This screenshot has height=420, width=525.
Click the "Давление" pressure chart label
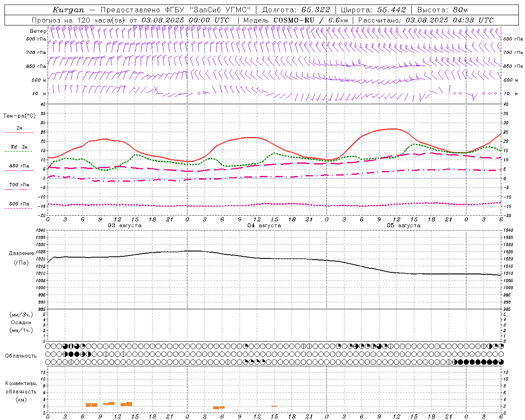(x=21, y=253)
